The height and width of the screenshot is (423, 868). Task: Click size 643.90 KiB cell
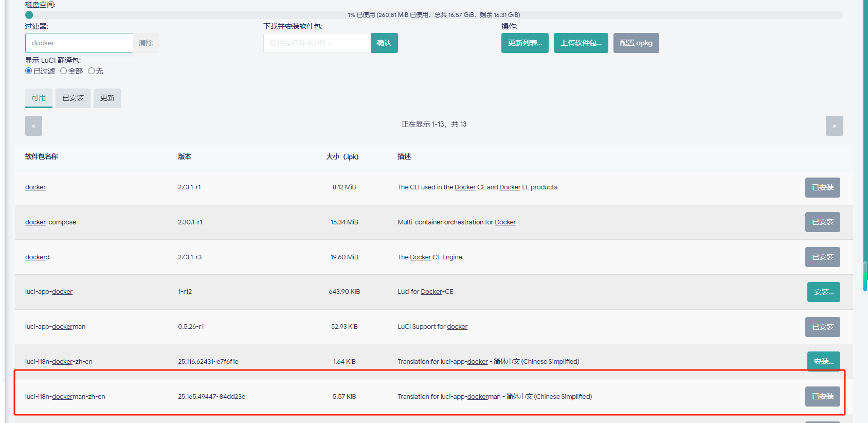[x=344, y=292]
